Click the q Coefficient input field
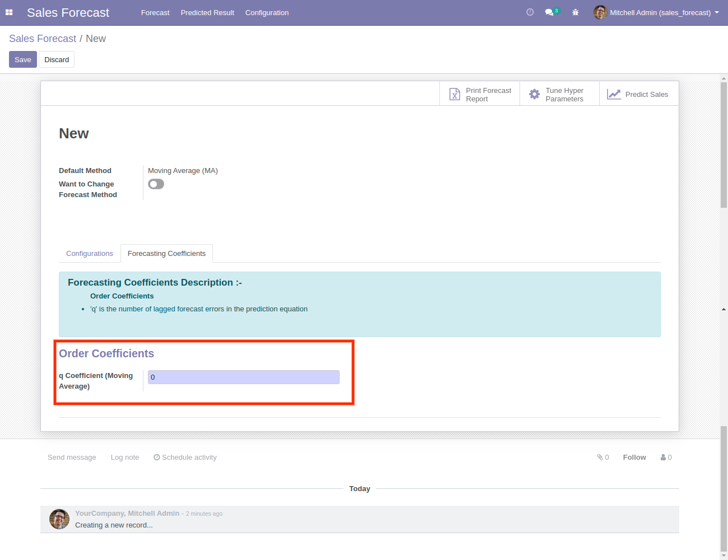Screen dimensions: 728x560 (x=243, y=377)
